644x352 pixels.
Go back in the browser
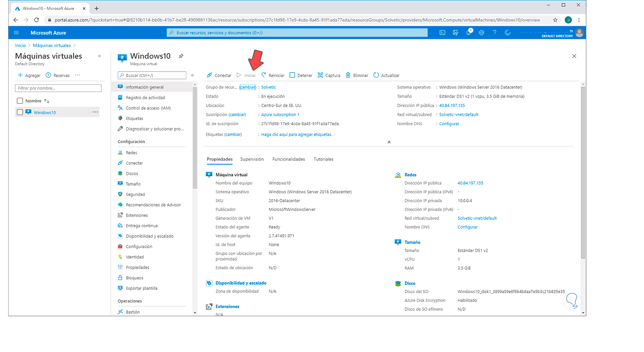[x=16, y=20]
